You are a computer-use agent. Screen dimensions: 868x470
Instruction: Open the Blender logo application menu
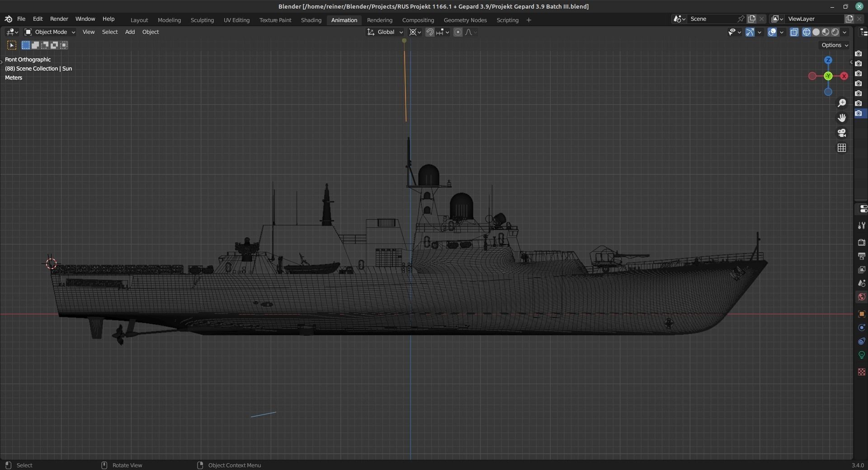(8, 19)
